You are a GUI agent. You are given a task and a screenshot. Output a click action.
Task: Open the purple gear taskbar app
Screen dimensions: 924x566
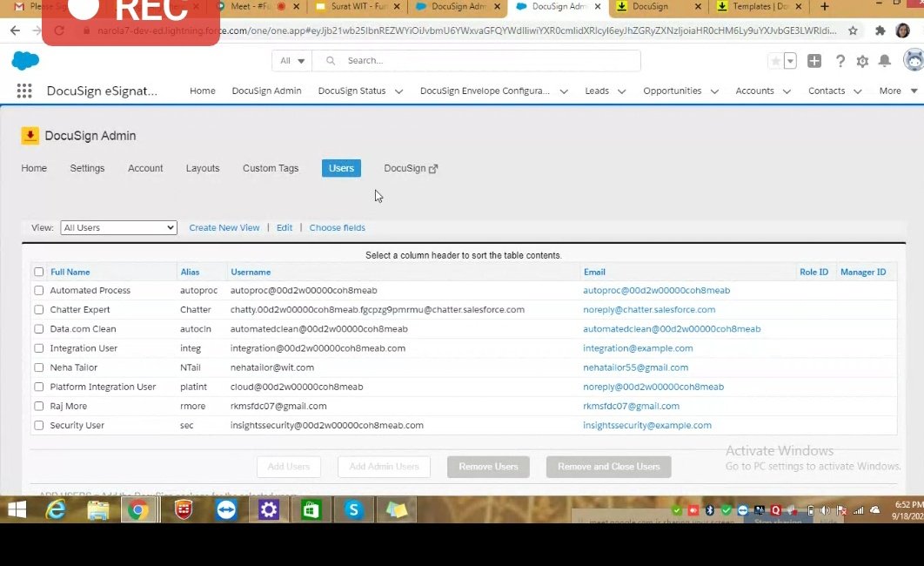coord(269,509)
